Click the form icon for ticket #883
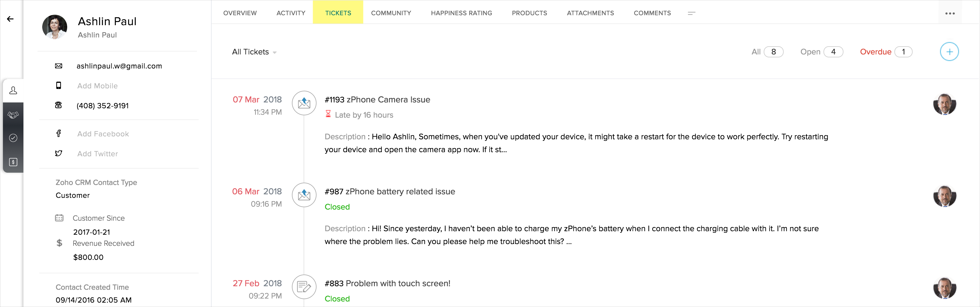This screenshot has height=307, width=980. tap(304, 287)
